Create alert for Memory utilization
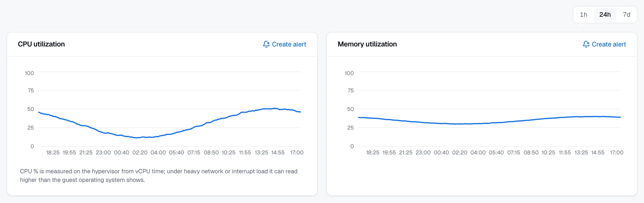The height and width of the screenshot is (203, 644). click(x=604, y=44)
